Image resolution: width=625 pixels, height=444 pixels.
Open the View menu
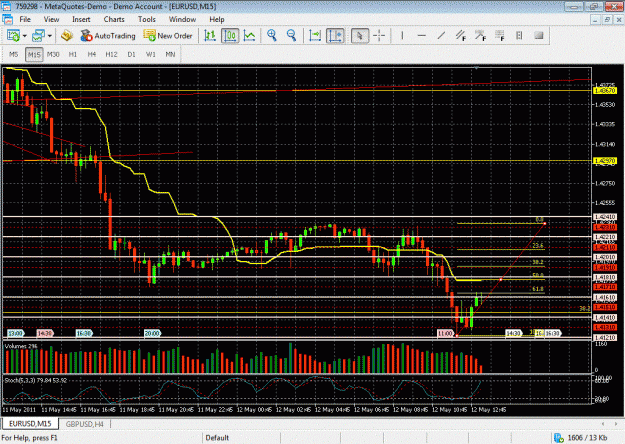(x=51, y=19)
